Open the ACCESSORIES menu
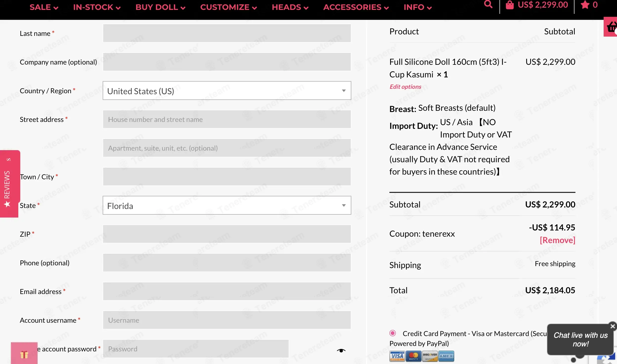Screen dimensions: 617x364 point(356,7)
